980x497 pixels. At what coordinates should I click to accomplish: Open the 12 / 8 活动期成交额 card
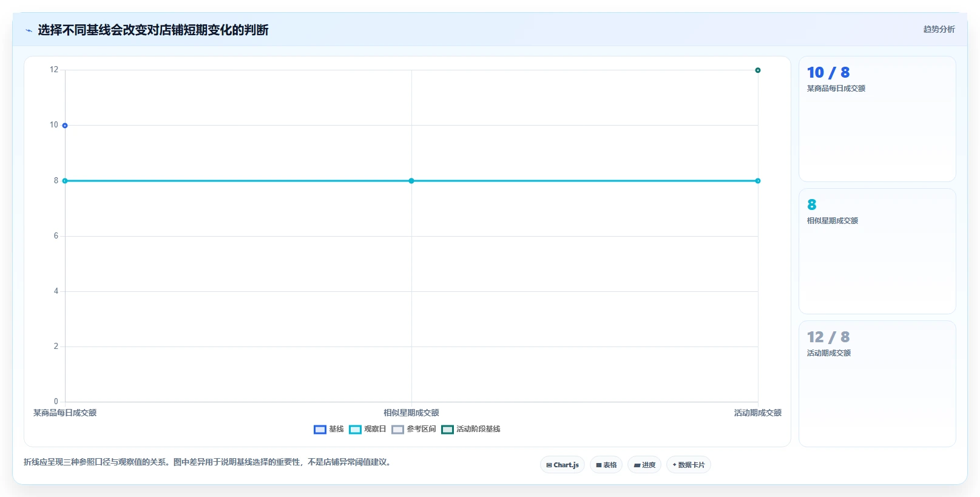coord(877,384)
